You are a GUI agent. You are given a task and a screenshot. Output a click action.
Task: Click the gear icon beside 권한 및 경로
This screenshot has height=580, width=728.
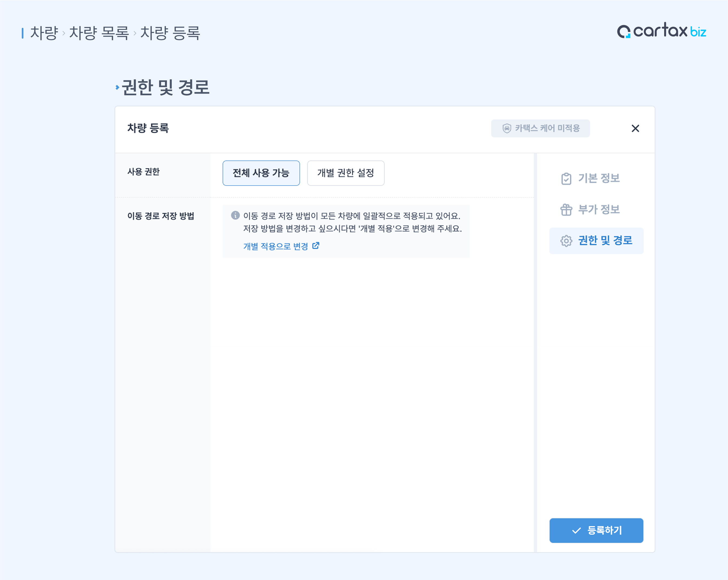click(x=566, y=241)
